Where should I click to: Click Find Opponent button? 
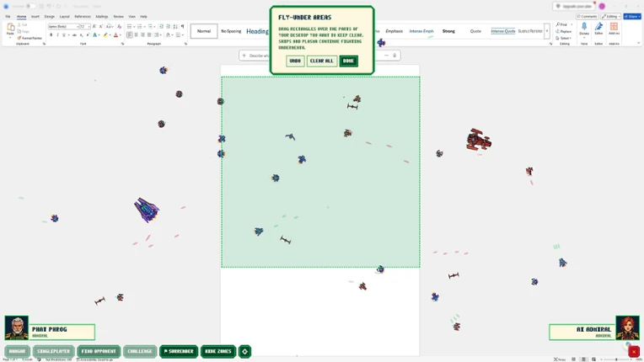[99, 351]
